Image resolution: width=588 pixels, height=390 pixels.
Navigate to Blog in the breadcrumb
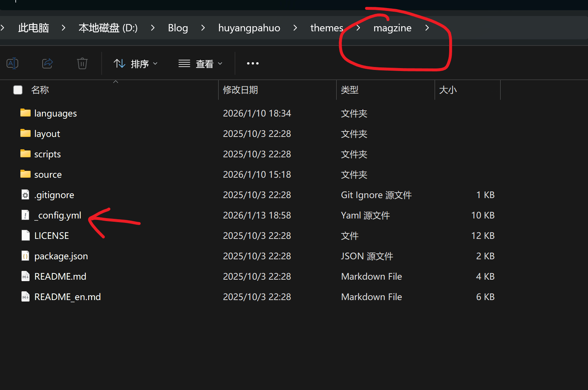click(178, 28)
